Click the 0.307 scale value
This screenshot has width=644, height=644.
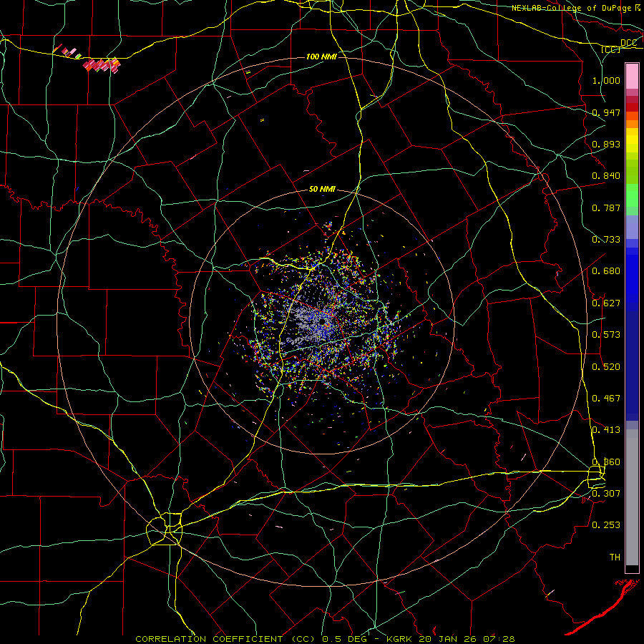click(x=606, y=494)
